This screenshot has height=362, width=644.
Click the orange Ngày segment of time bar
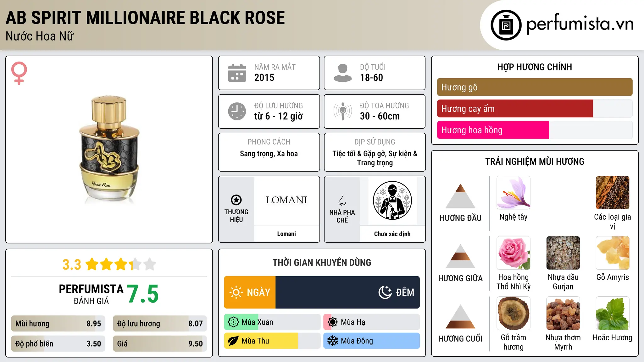(x=250, y=292)
